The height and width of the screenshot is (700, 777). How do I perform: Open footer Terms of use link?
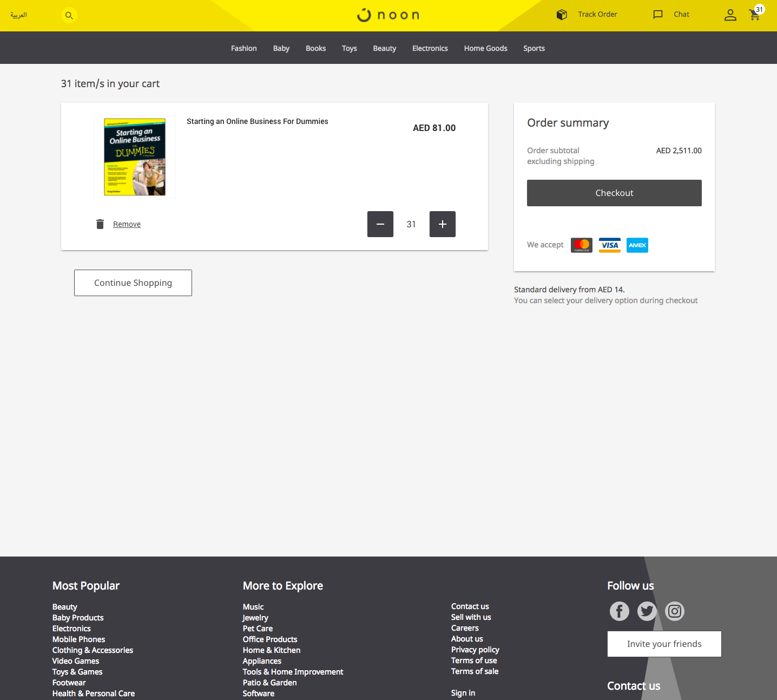click(x=474, y=660)
